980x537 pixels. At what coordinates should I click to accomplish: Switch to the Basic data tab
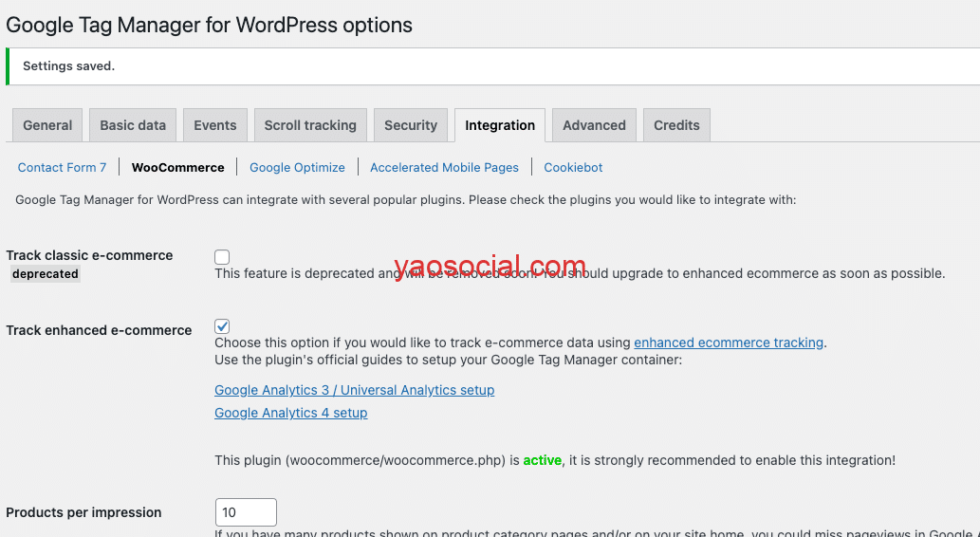tap(133, 125)
